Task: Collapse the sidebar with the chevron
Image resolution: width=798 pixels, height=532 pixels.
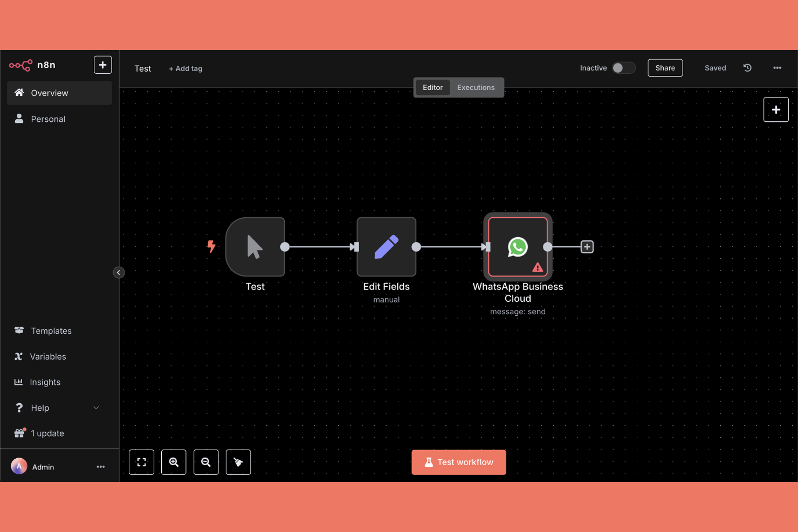Action: [x=119, y=272]
